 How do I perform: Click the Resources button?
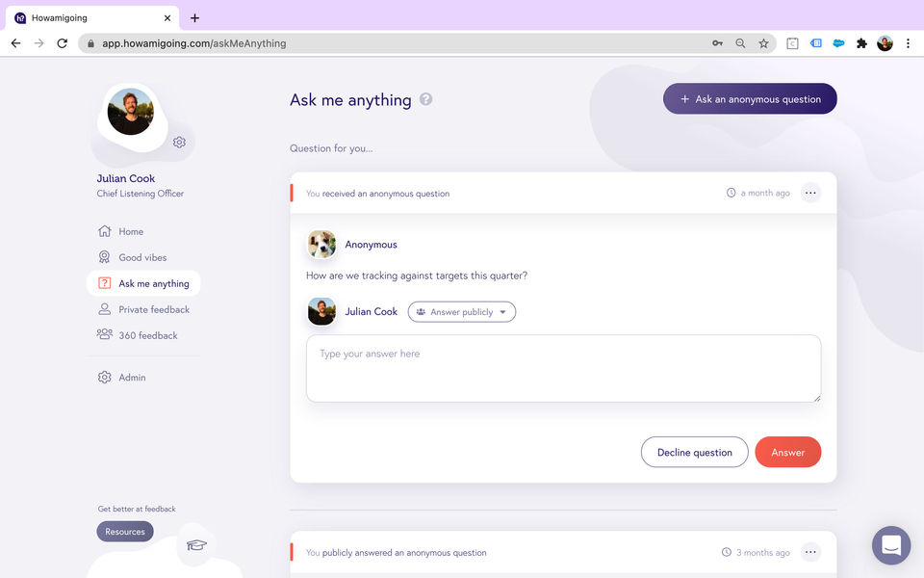pyautogui.click(x=125, y=532)
